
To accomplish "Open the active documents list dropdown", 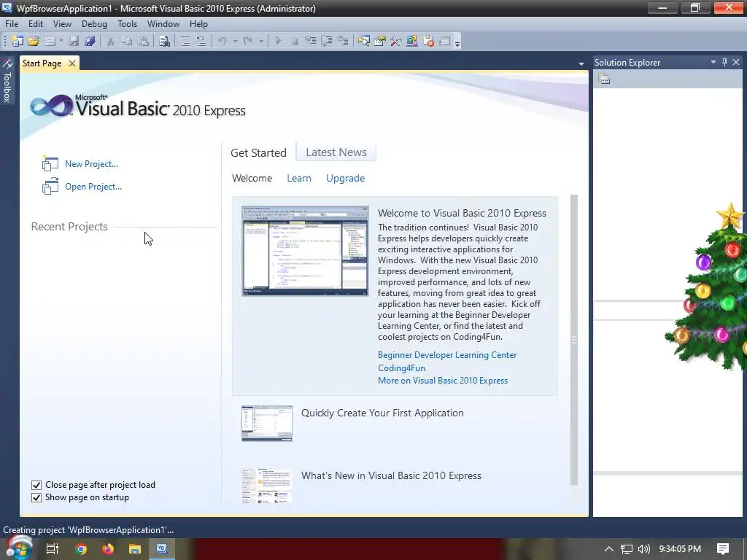I will tap(581, 64).
